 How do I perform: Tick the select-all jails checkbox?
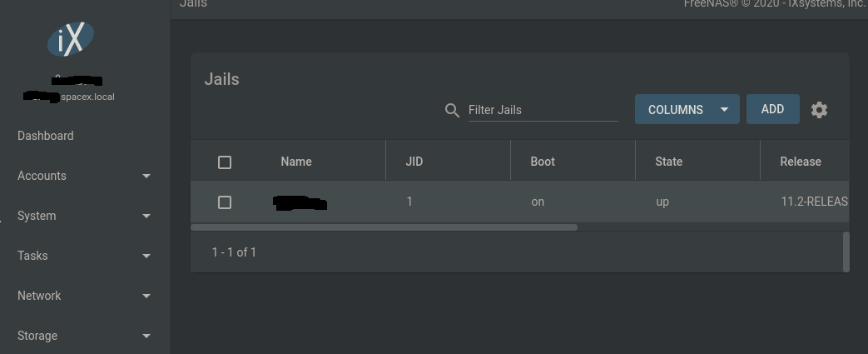pos(224,162)
